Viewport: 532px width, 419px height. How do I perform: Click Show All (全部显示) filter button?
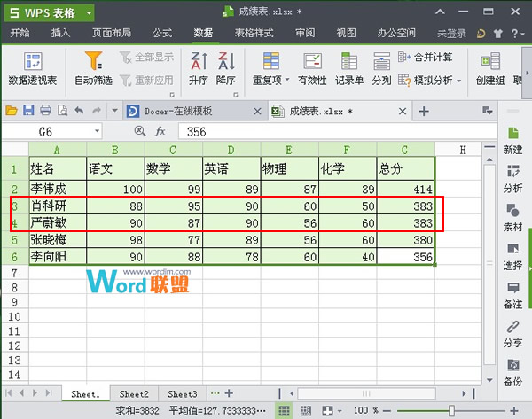click(x=147, y=58)
